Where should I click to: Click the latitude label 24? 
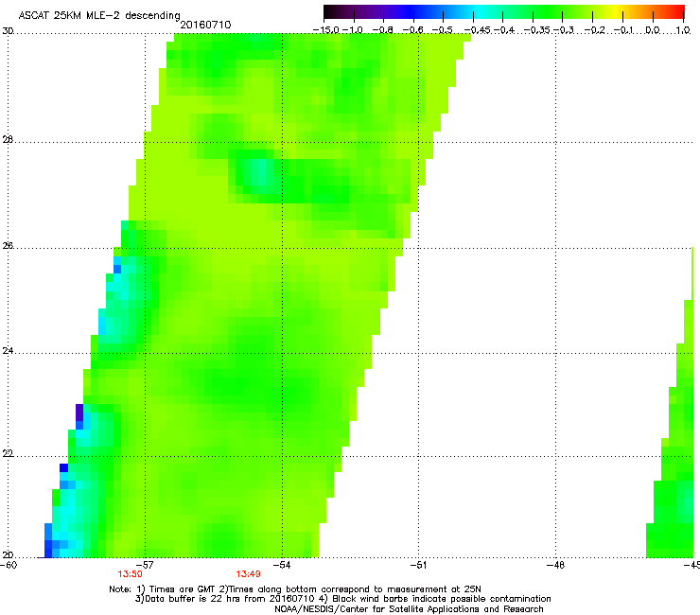8,351
